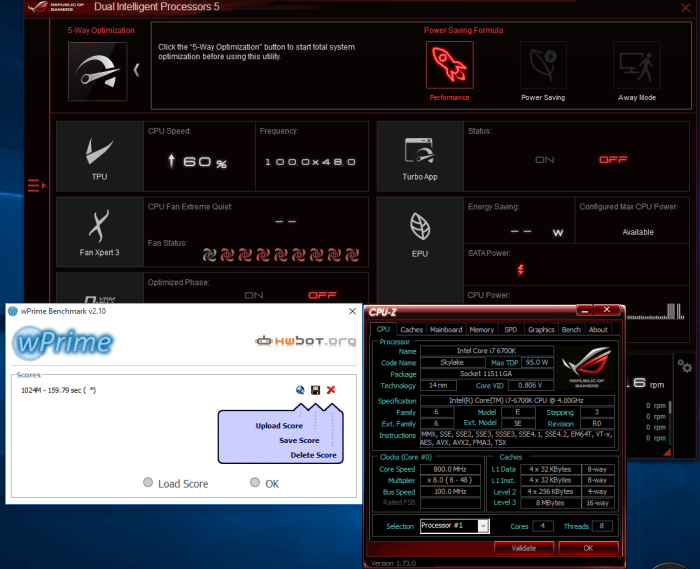Open the TPU panel
Screen dimensions: 700x569
tap(100, 157)
